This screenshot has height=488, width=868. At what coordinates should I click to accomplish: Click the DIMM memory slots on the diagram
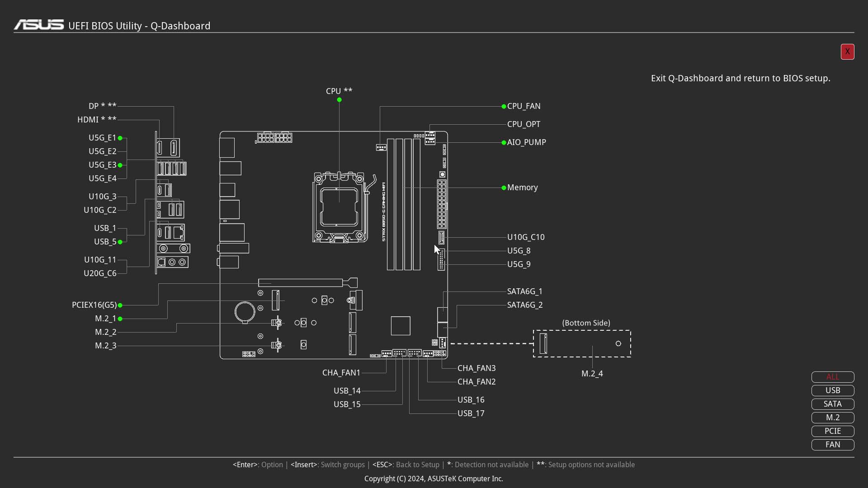(x=404, y=204)
